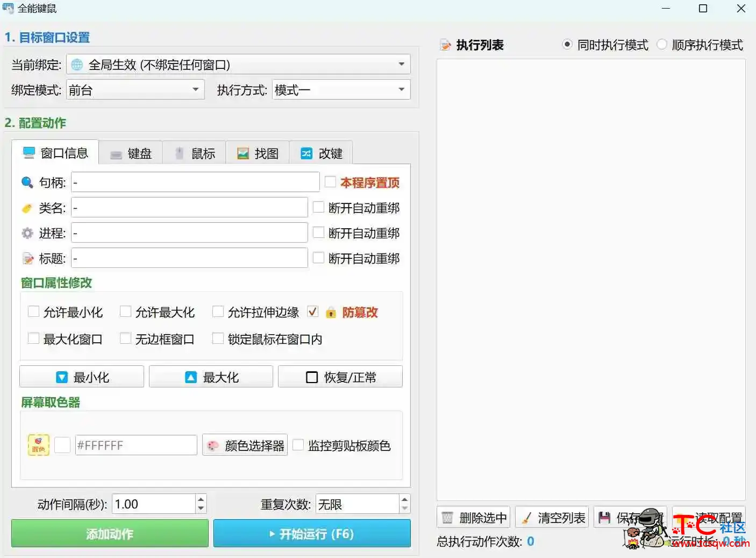Click the 进程 input field
Screen dimensions: 756x558
pos(189,232)
